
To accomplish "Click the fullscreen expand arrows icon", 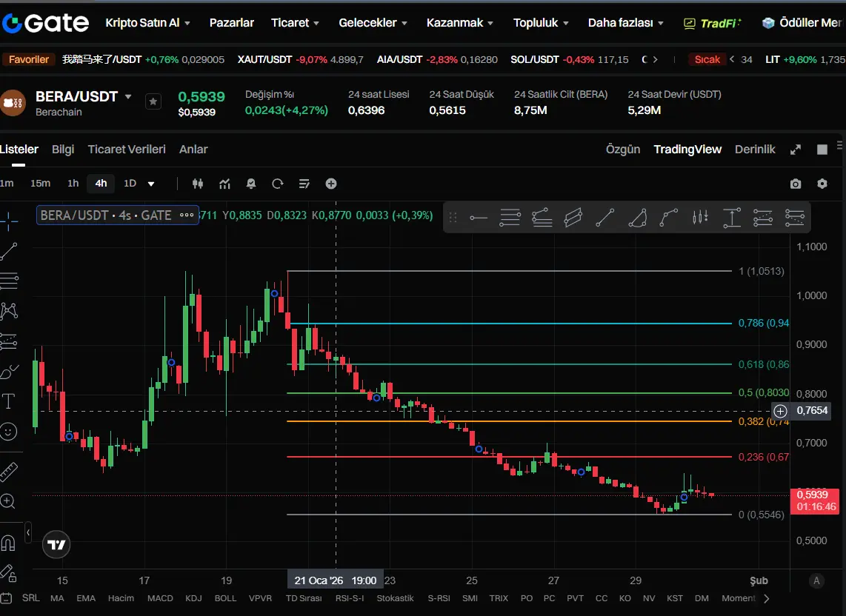I will point(796,150).
